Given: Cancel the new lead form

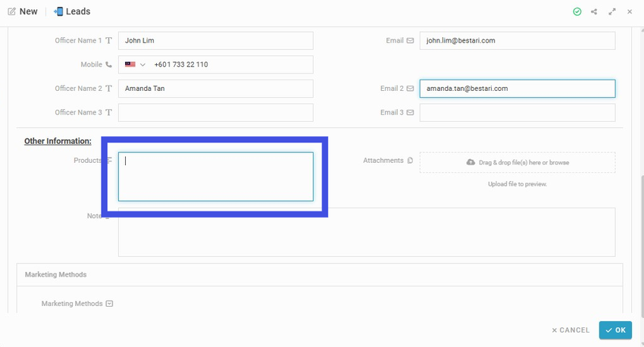Looking at the screenshot, I should tap(571, 330).
